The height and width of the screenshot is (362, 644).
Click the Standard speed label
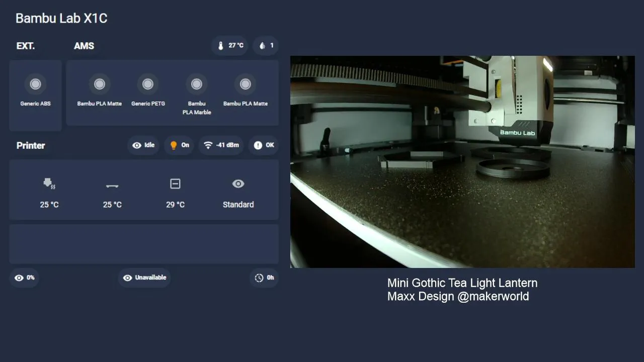click(x=238, y=205)
